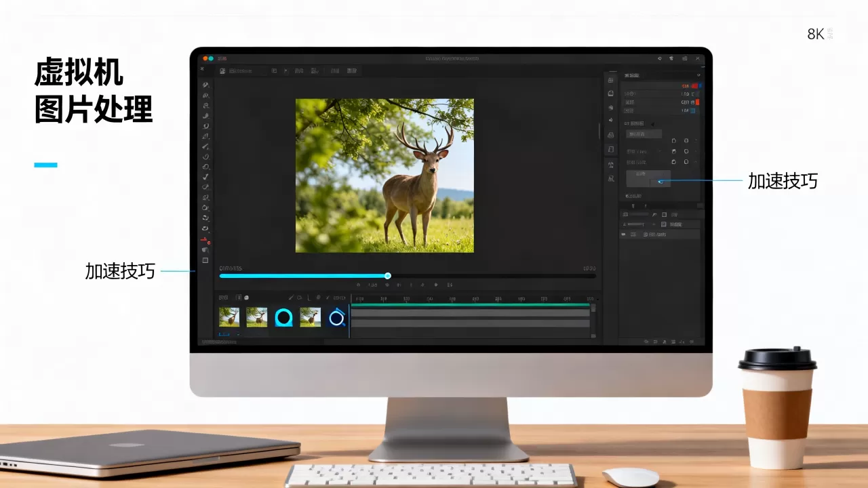Adjust the small slider in lower right panel

635,224
